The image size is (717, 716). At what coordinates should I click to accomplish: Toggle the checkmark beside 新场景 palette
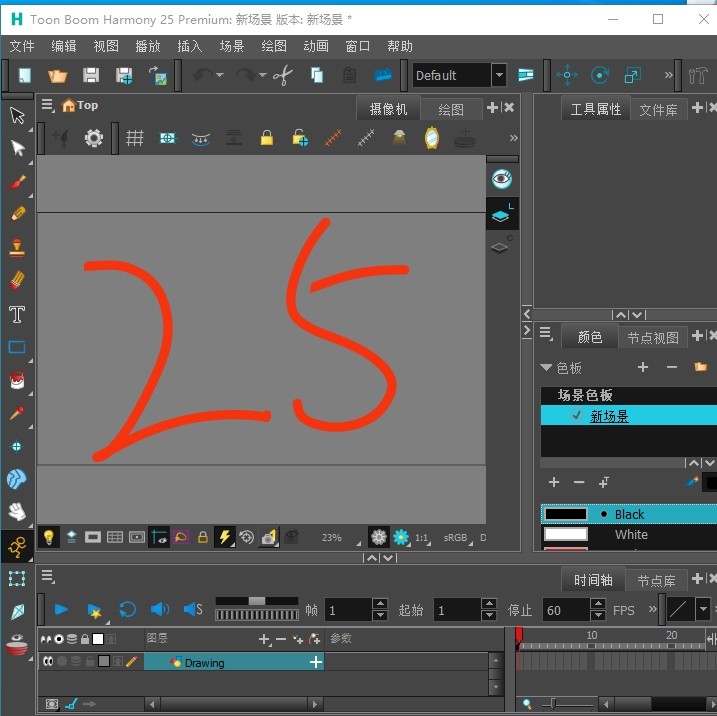(576, 415)
